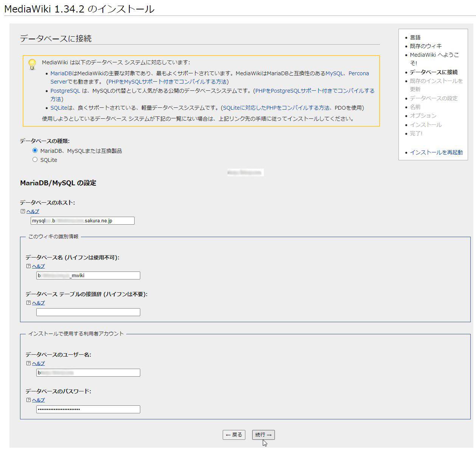Click the database username input field
476x450 pixels.
point(88,373)
